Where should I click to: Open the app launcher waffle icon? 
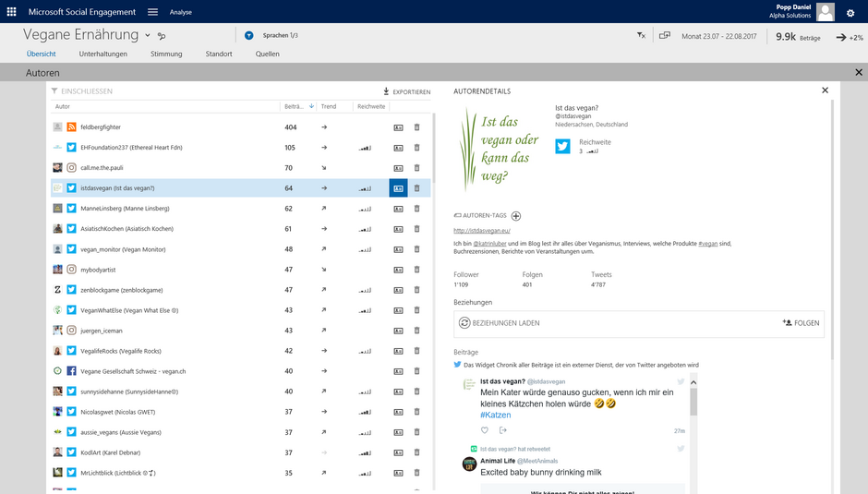click(x=11, y=12)
